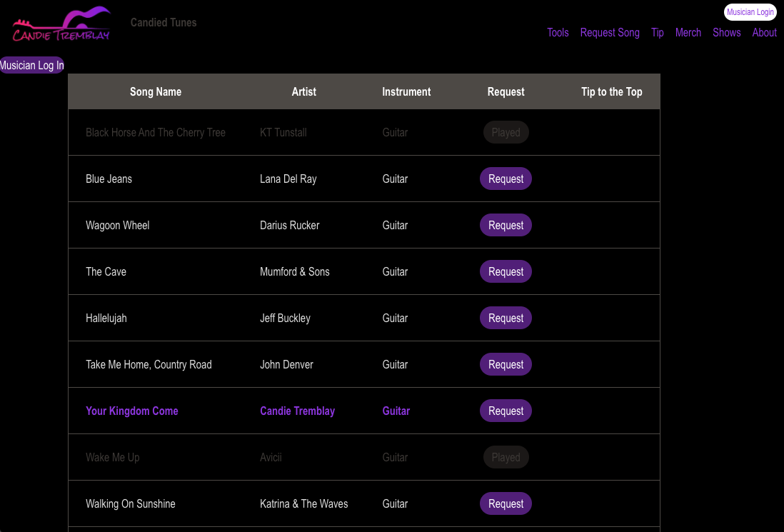Select the Wagoon Wheel song title
Screen dimensions: 784x532
(118, 226)
